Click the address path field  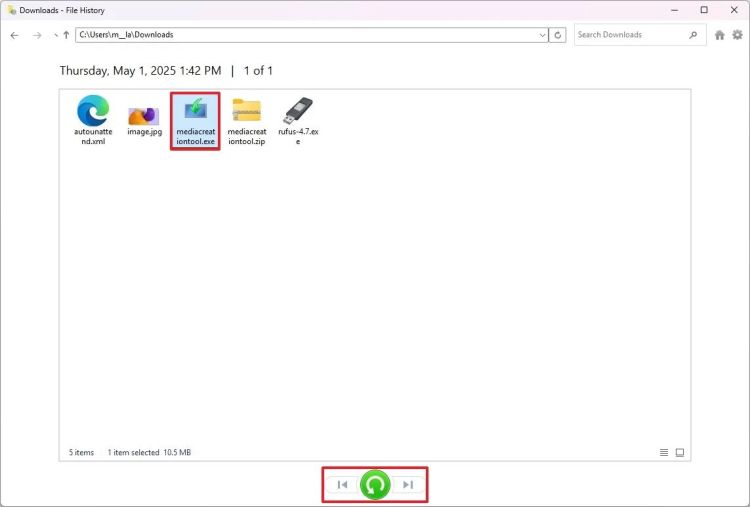tap(300, 35)
